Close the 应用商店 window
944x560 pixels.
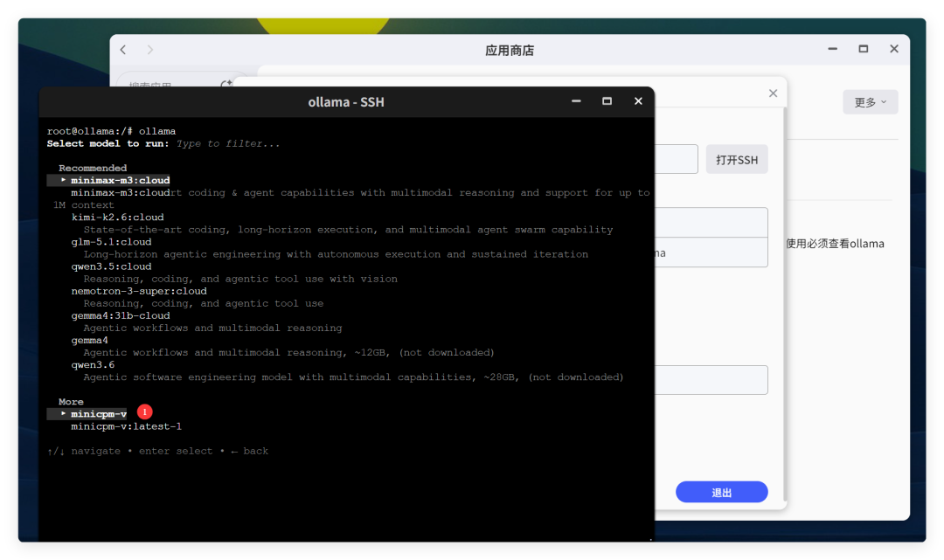tap(894, 49)
